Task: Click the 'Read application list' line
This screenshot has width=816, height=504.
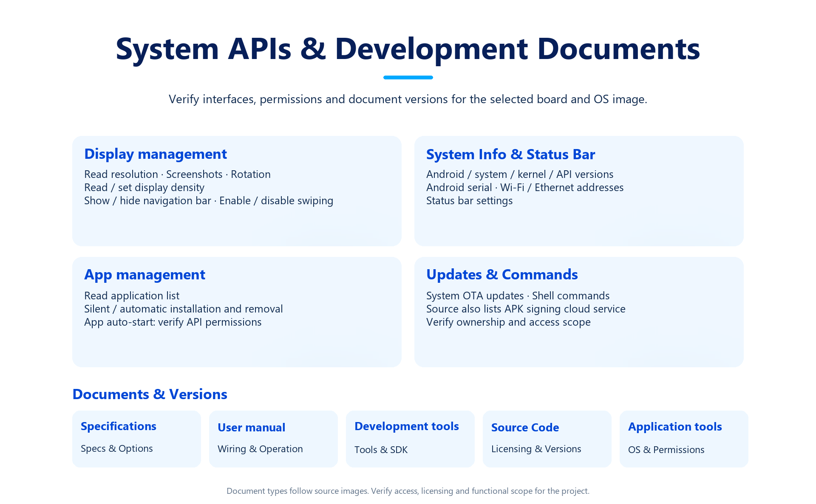Action: coord(132,296)
